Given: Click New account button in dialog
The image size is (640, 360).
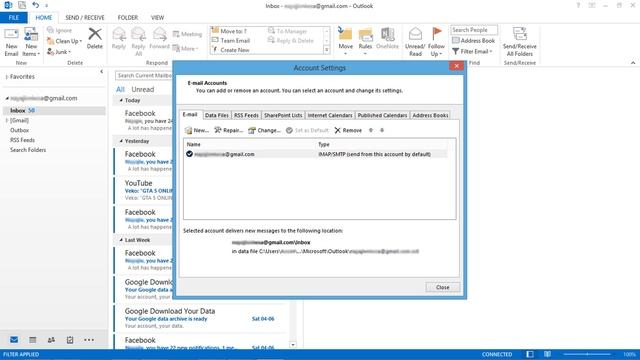Looking at the screenshot, I should (x=197, y=130).
